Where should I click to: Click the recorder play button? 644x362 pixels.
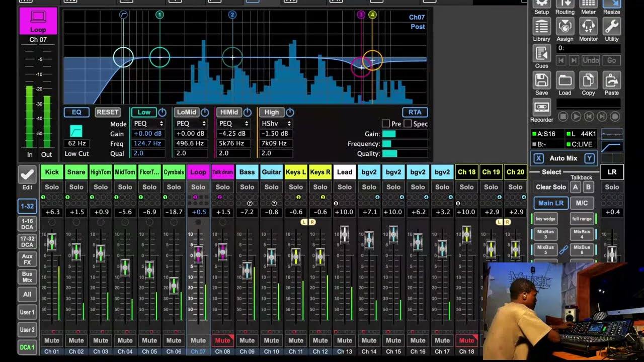(576, 116)
